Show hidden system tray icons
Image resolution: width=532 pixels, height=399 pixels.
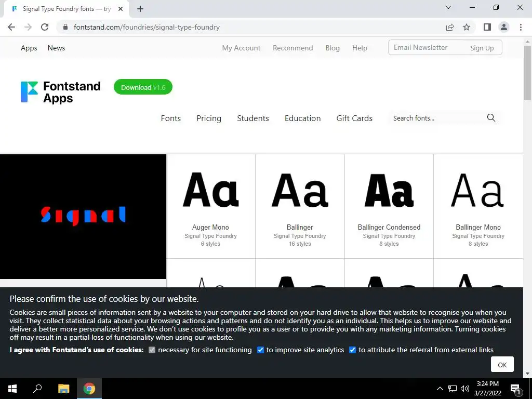pos(440,389)
